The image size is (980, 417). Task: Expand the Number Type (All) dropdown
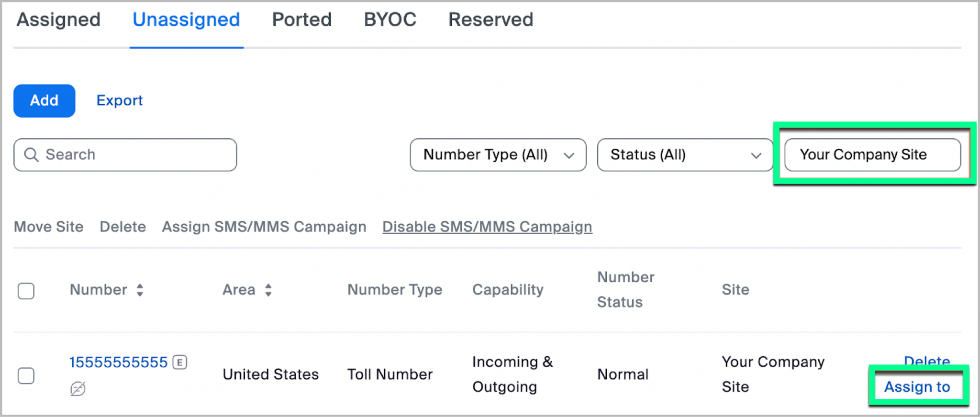pyautogui.click(x=498, y=155)
